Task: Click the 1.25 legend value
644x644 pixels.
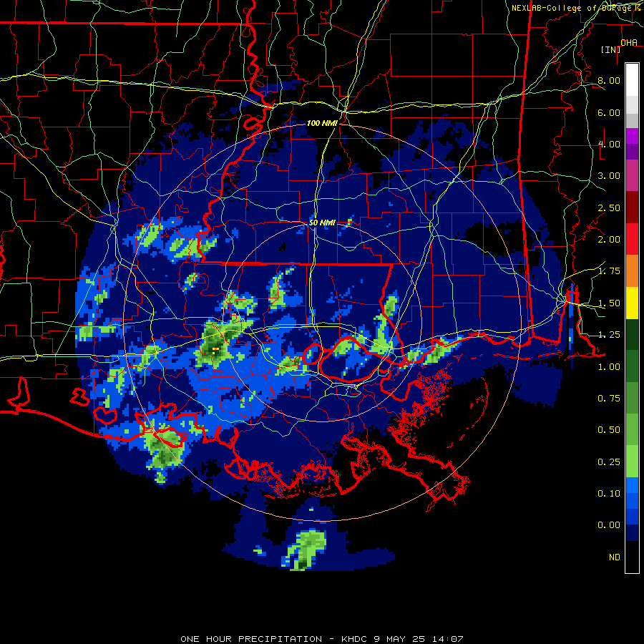Action: (609, 335)
